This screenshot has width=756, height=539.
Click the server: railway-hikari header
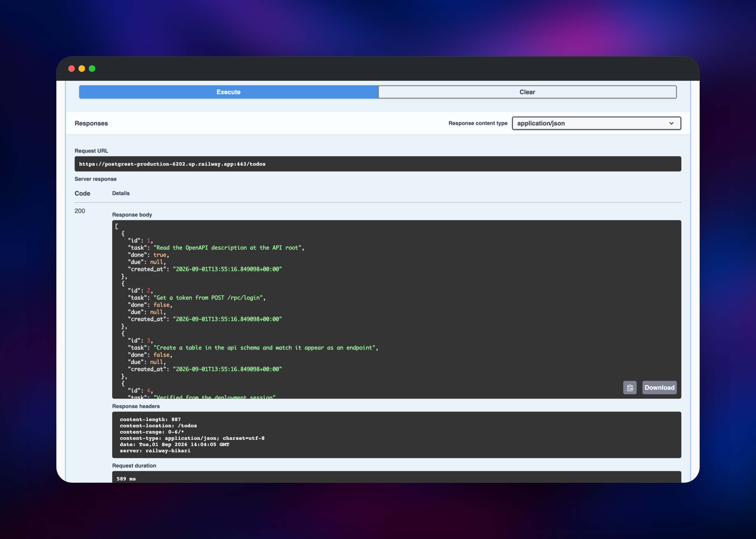click(155, 451)
